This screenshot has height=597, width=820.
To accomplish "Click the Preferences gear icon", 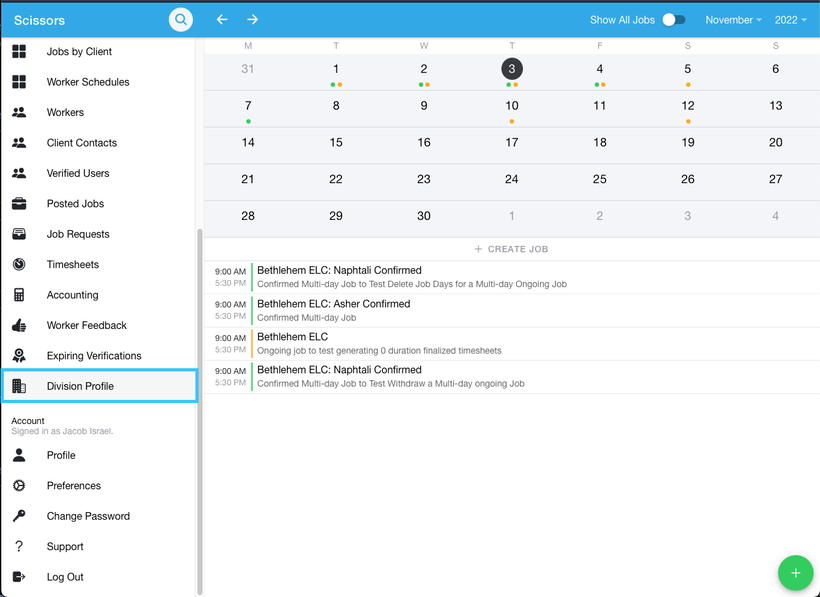I will (x=19, y=486).
